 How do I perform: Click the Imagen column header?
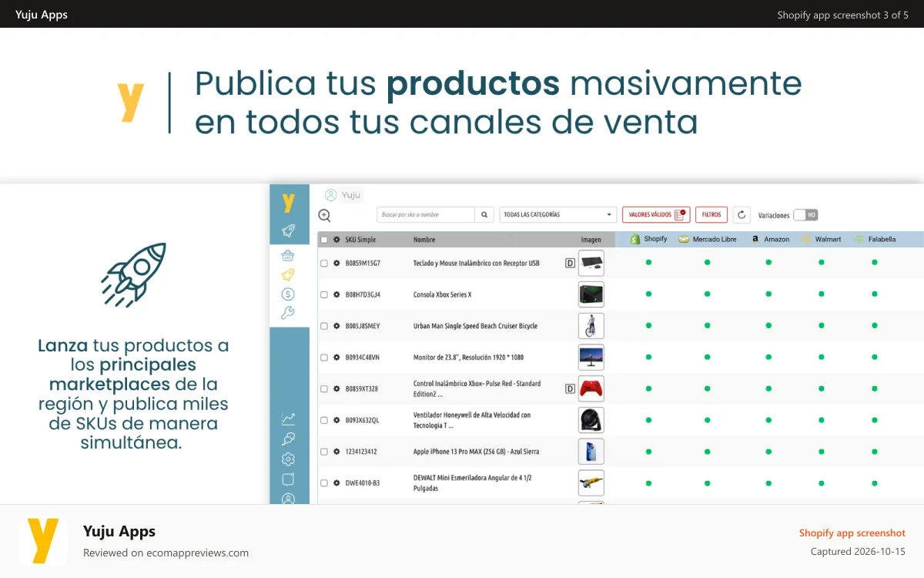click(591, 240)
